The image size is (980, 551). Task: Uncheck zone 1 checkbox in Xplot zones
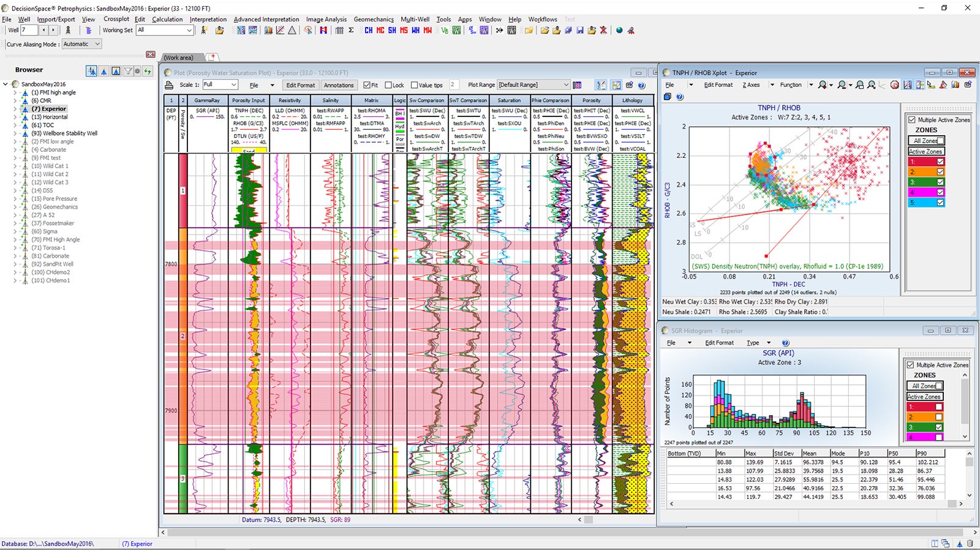tap(940, 162)
